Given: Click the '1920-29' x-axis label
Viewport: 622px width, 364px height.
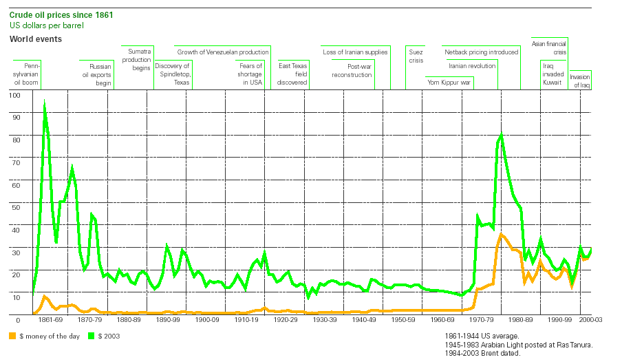Looking at the screenshot, I should 286,319.
